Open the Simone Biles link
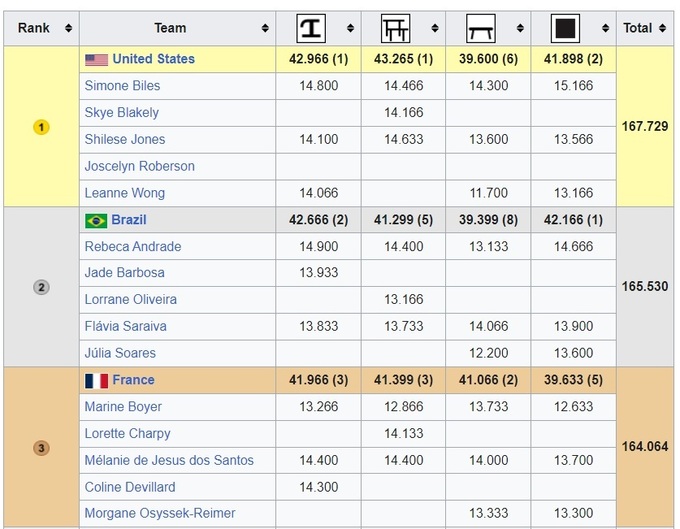 (x=122, y=86)
